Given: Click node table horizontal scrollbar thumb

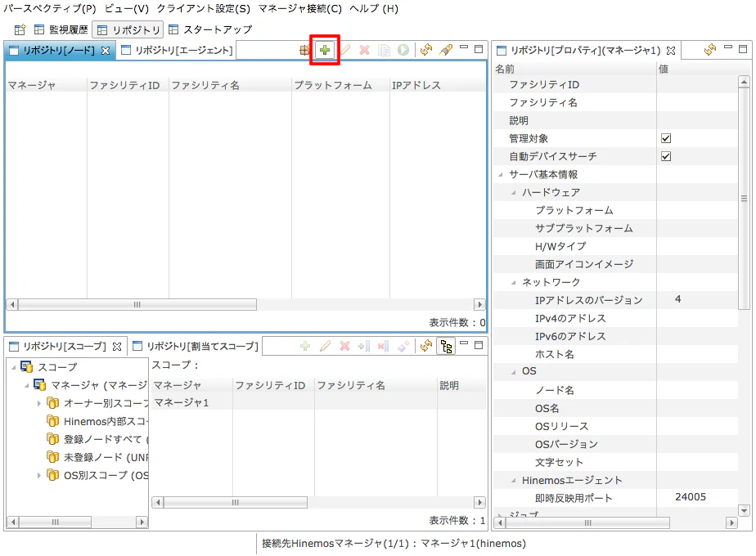Looking at the screenshot, I should pyautogui.click(x=137, y=304).
